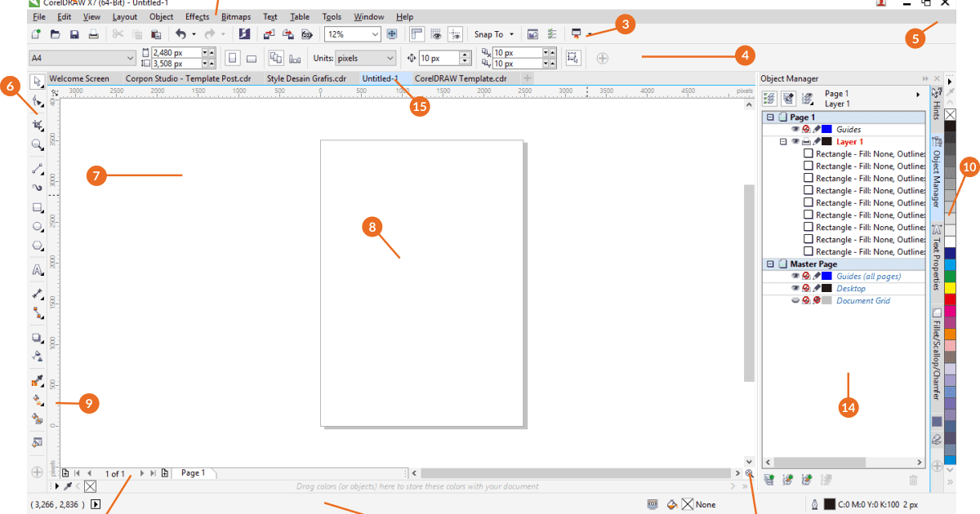
Task: Select the Zoom tool
Action: click(x=37, y=145)
